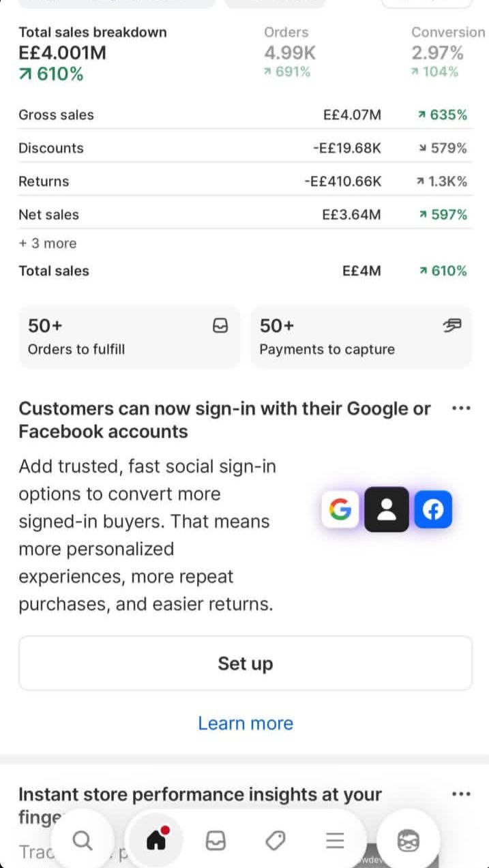Go to Home via the house icon
Screen dimensions: 489x868
(x=157, y=841)
